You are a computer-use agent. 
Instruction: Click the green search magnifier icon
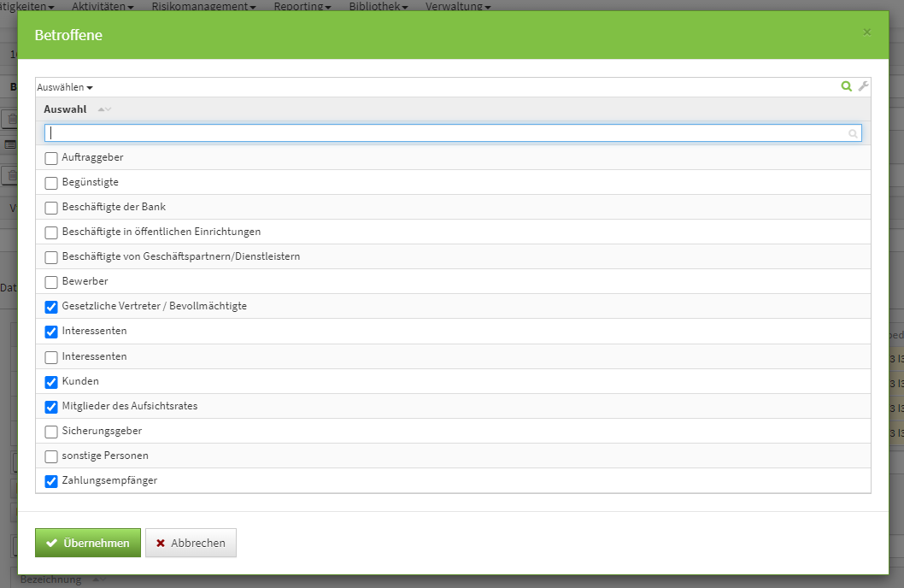[x=846, y=86]
